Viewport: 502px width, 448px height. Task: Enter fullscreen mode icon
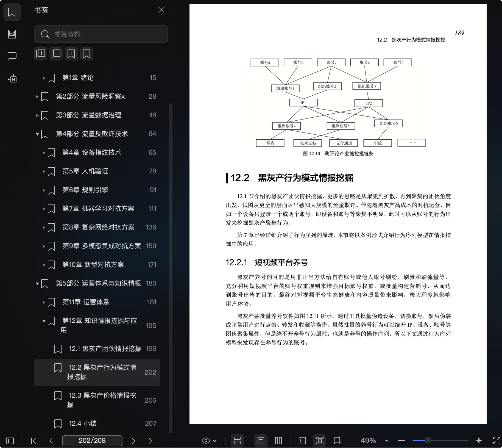coord(497,441)
